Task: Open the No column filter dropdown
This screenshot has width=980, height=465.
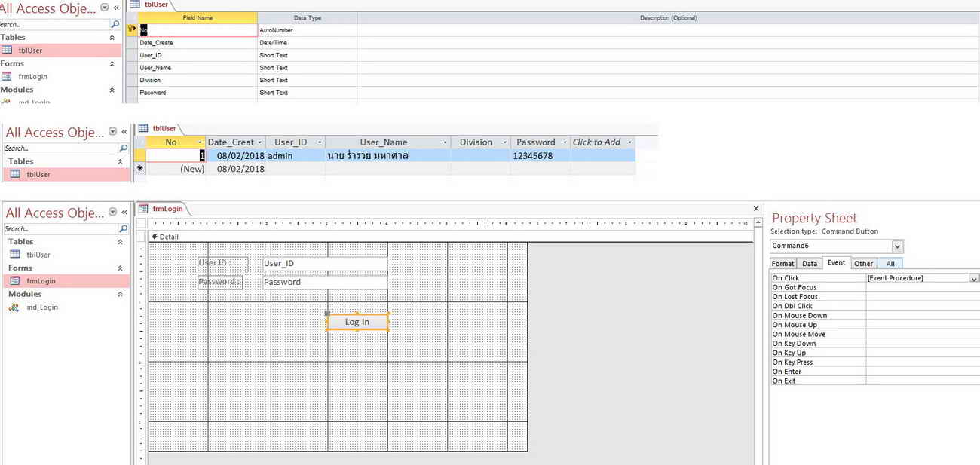Action: [201, 142]
